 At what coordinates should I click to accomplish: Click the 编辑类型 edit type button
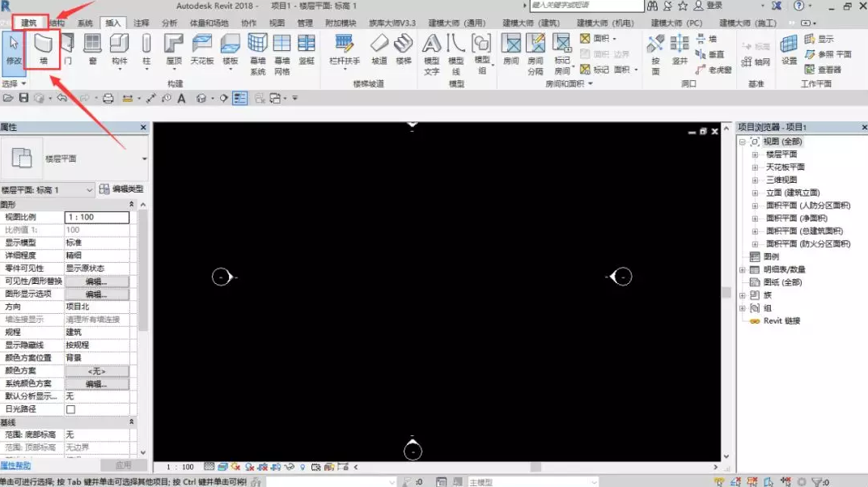[122, 189]
